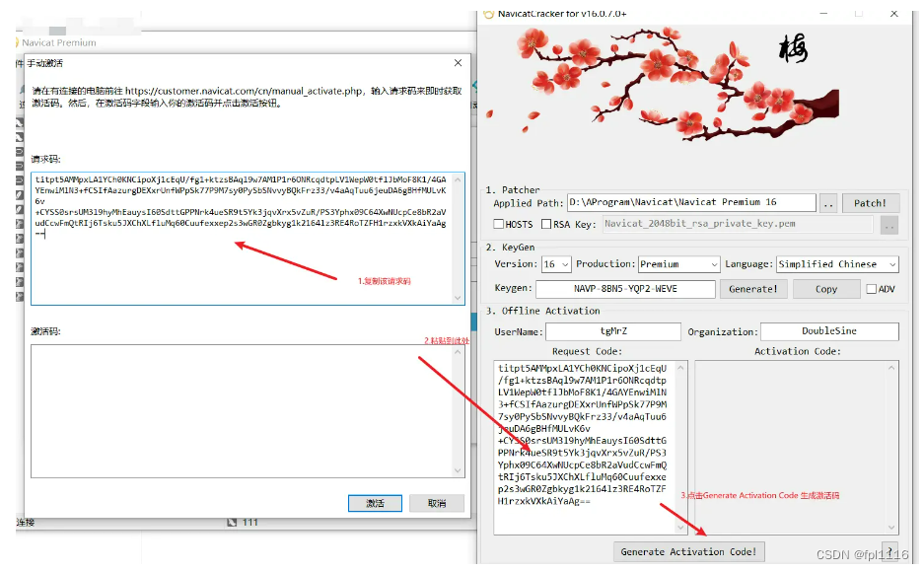Click Generate Activation Code! button
Image resolution: width=924 pixels, height=571 pixels.
(688, 551)
